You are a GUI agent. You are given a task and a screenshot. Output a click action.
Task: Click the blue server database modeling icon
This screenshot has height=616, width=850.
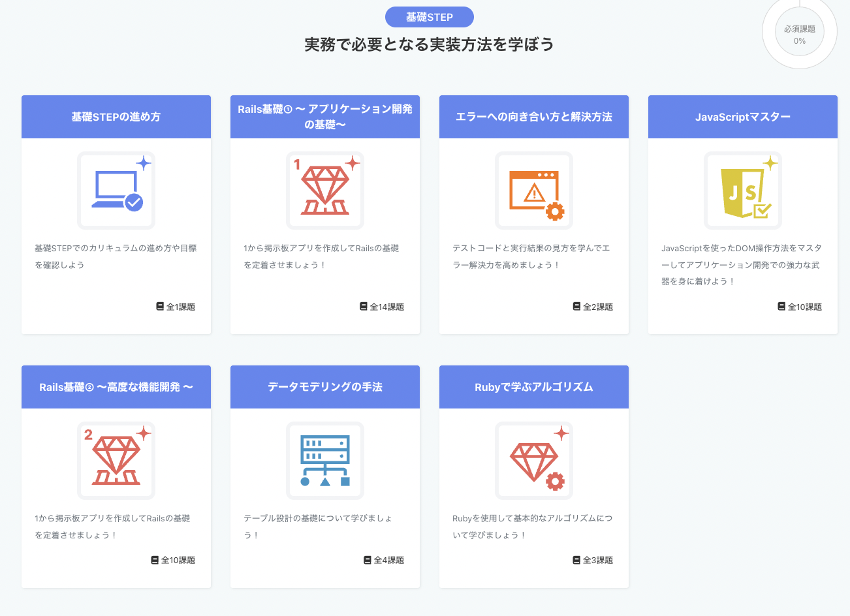[325, 461]
